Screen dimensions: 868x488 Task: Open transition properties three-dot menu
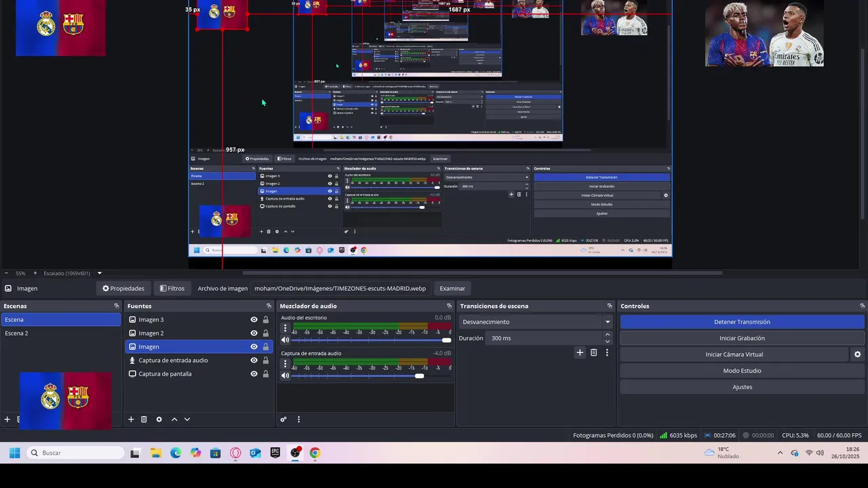click(x=607, y=352)
